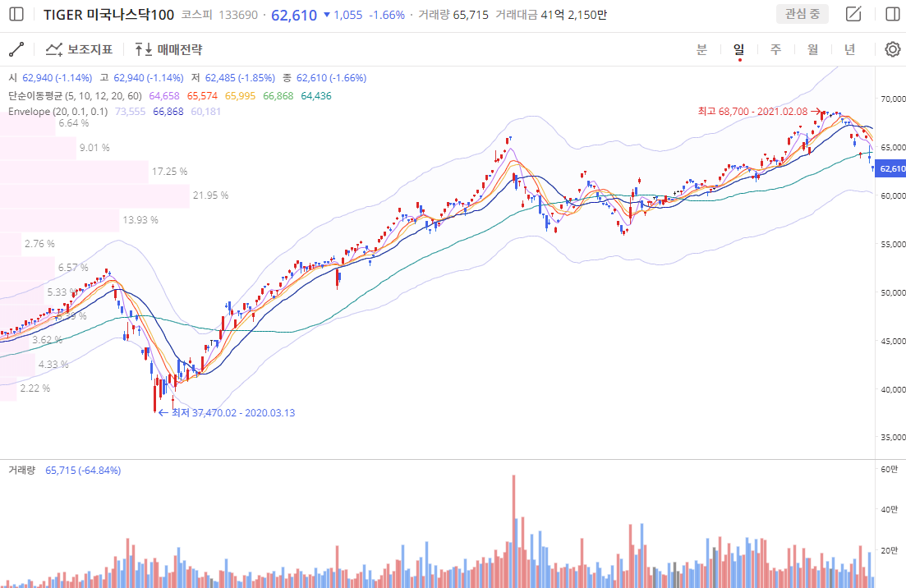This screenshot has height=588, width=906.
Task: Click the 단순이동평균 indicator label
Action: (x=75, y=96)
